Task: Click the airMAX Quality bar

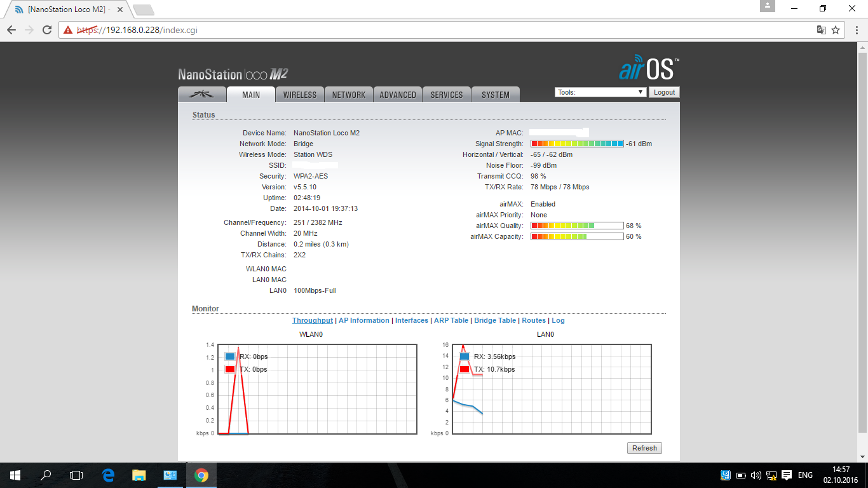Action: [577, 226]
